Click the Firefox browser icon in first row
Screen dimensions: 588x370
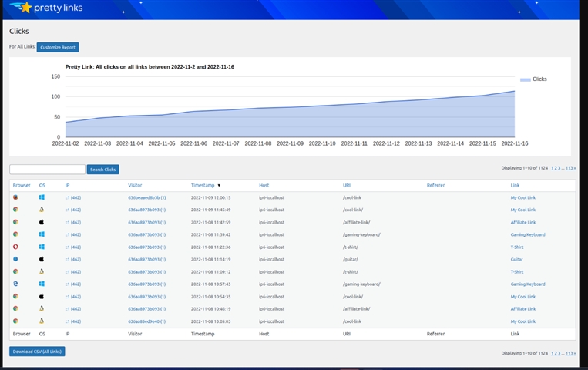click(15, 197)
